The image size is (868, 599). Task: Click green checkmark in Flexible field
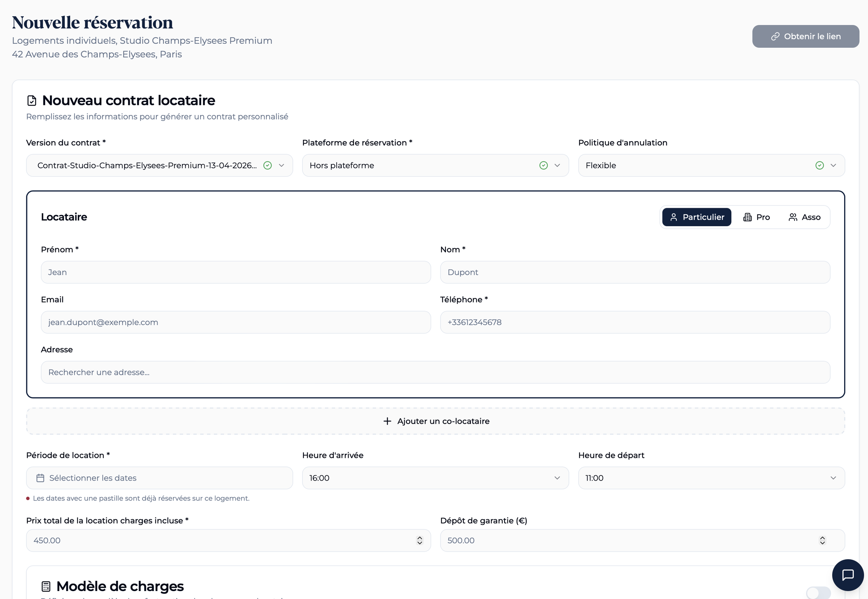tap(819, 165)
